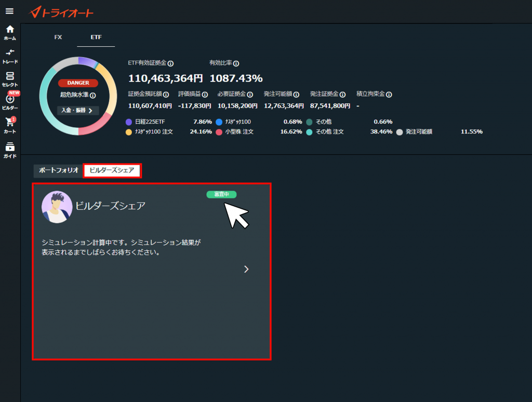Click the 入金・振替 button

tap(78, 110)
